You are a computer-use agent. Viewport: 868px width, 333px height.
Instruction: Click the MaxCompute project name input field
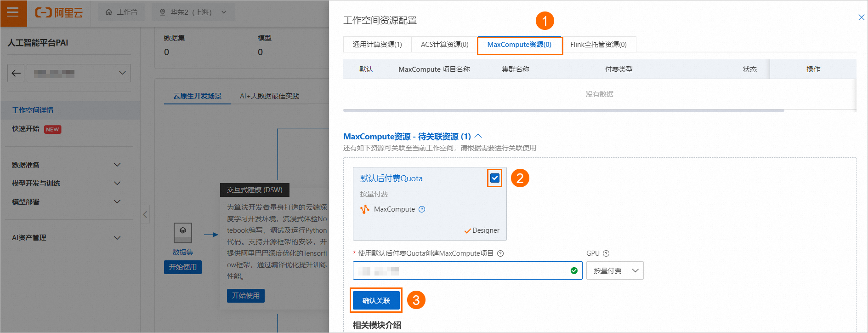[468, 270]
